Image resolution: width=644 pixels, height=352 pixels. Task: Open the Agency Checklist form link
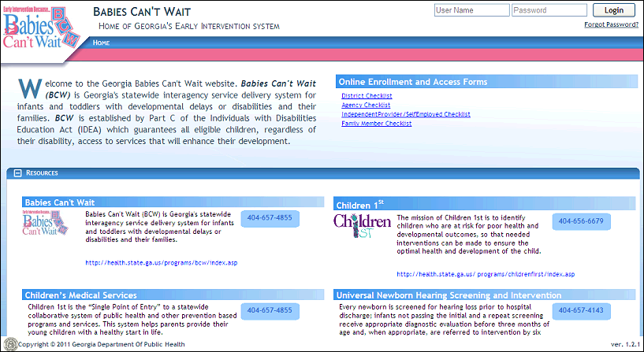[x=365, y=106]
